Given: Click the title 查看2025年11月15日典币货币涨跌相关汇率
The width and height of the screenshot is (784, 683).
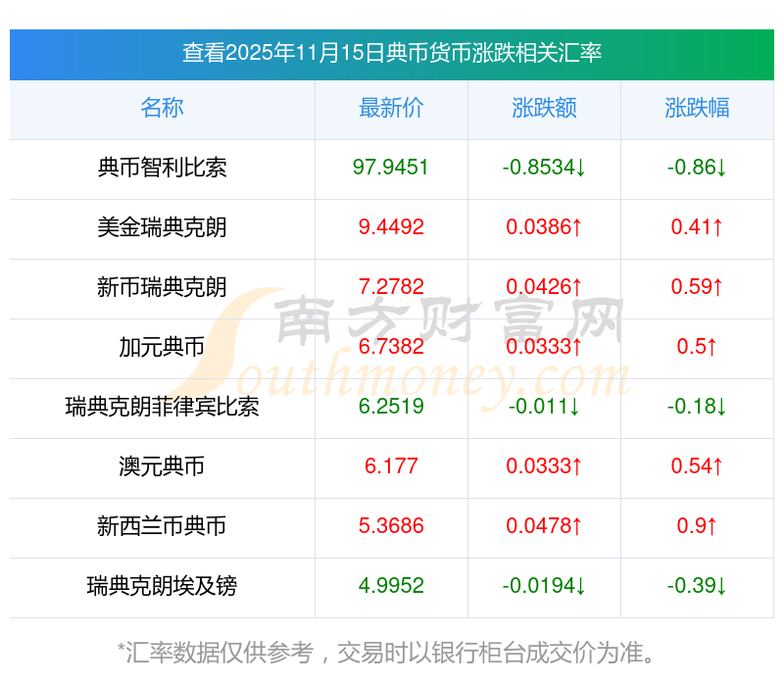Looking at the screenshot, I should coord(391,53).
